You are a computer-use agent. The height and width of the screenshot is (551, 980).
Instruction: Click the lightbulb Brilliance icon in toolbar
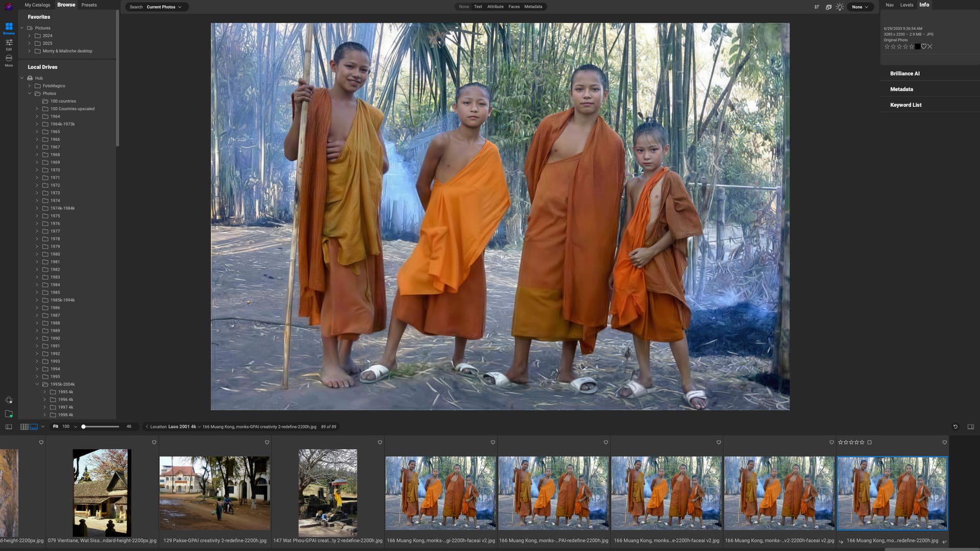[840, 7]
